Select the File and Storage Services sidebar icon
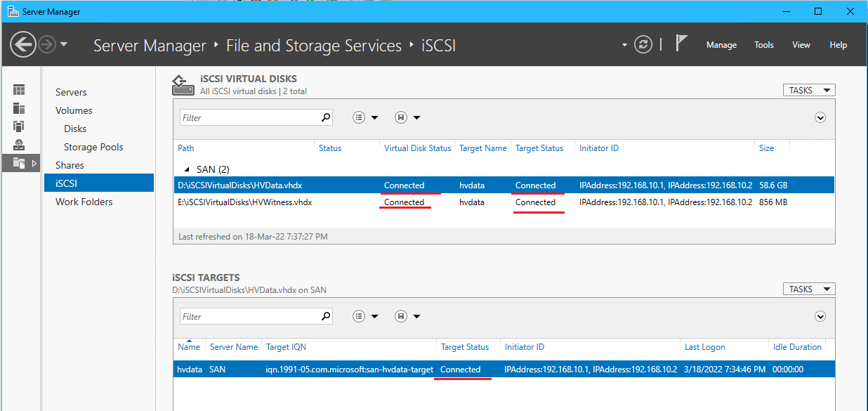The image size is (868, 411). click(x=19, y=163)
